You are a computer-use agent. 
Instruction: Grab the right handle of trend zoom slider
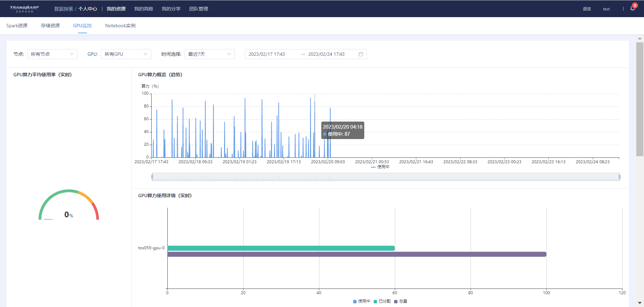tap(620, 177)
